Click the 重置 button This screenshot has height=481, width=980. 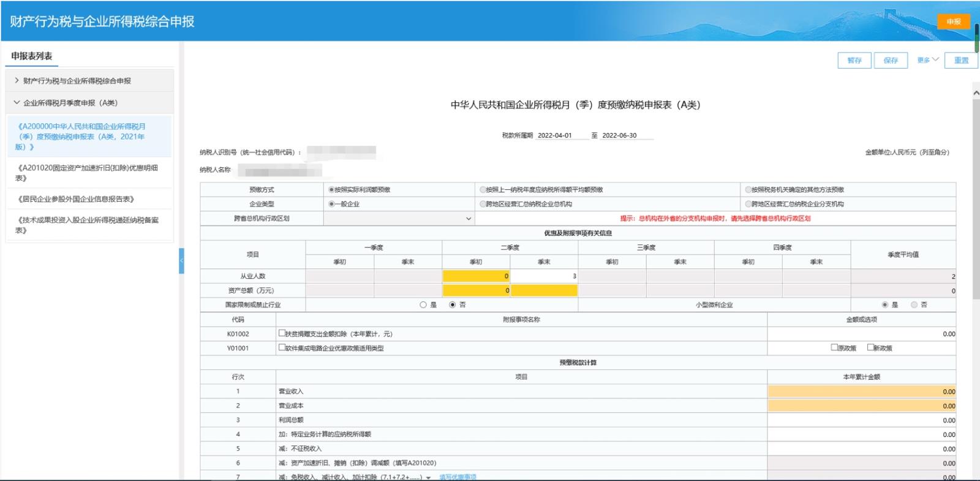pyautogui.click(x=961, y=60)
